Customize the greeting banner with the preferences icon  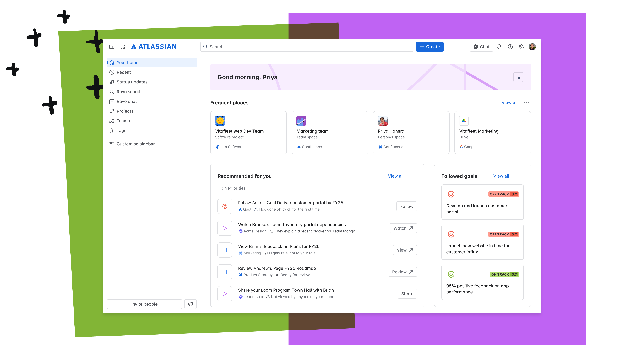click(518, 77)
